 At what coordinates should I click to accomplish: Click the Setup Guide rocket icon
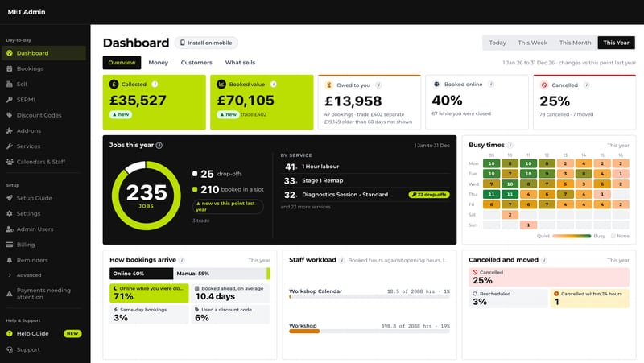pos(10,198)
